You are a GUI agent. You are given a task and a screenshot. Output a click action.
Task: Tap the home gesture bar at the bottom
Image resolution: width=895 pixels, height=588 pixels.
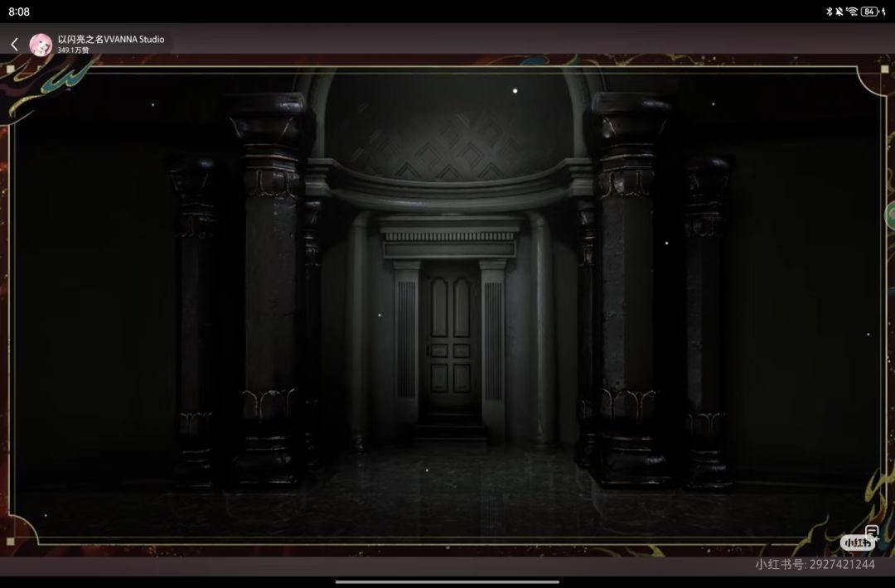coord(447,581)
